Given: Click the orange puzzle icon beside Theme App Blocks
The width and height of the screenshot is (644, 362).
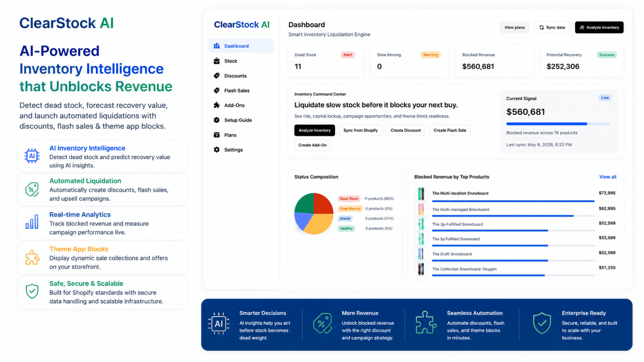Looking at the screenshot, I should coord(32,257).
